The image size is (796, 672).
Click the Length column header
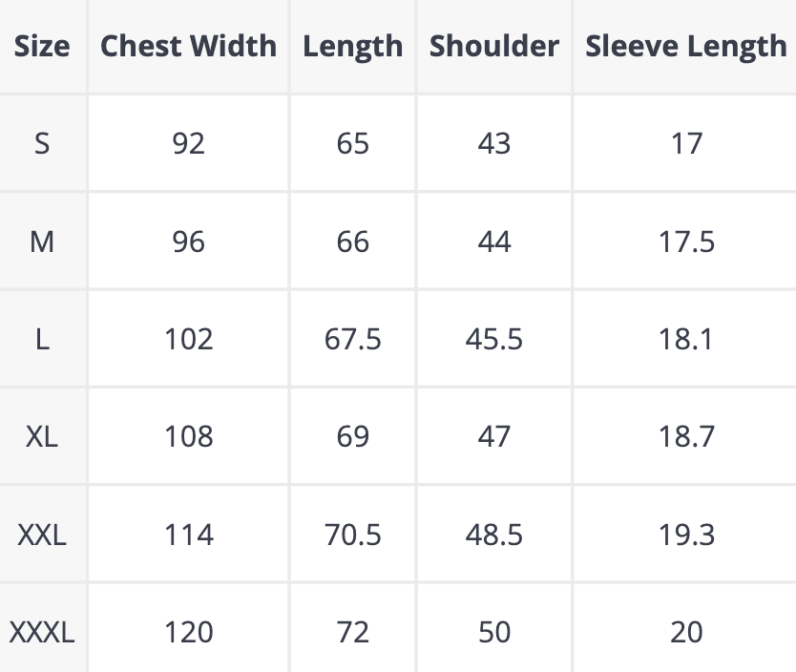click(x=352, y=46)
